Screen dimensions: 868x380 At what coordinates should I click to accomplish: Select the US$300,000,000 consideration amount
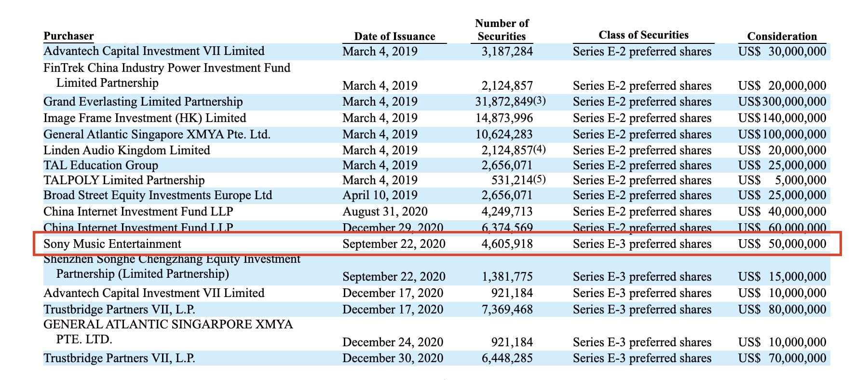click(782, 102)
